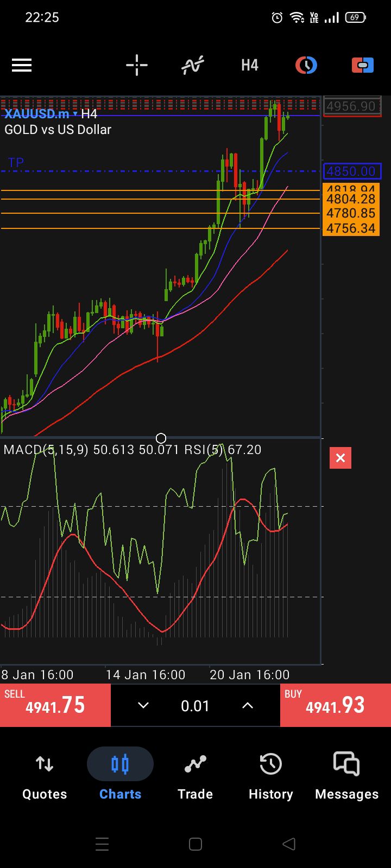This screenshot has height=868, width=391.
Task: Increase lot volume with up chevron
Action: [x=248, y=705]
